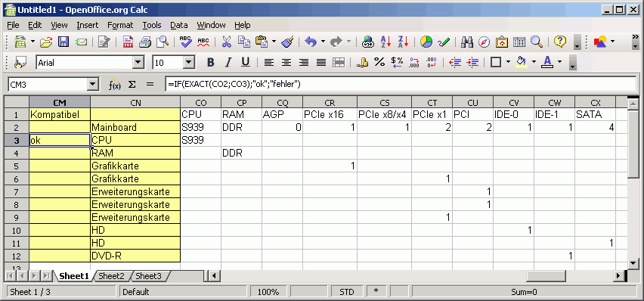Open the Font Name dropdown

(138, 63)
